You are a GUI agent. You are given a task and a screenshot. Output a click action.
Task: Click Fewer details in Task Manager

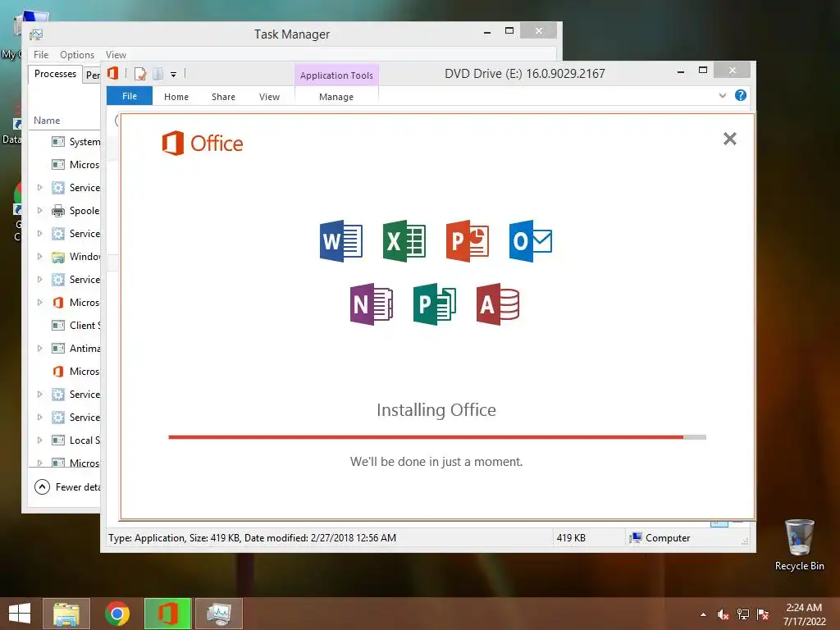(x=68, y=487)
